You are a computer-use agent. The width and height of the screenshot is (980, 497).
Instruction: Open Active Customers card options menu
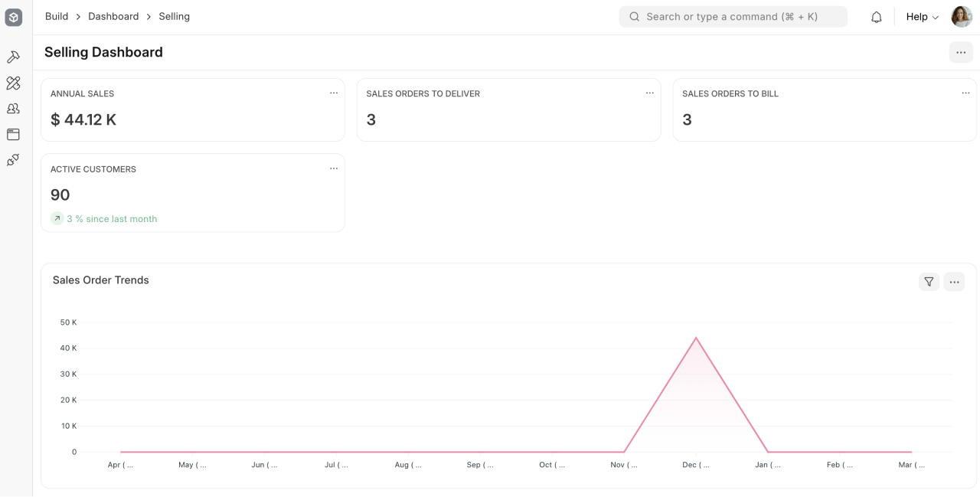334,168
